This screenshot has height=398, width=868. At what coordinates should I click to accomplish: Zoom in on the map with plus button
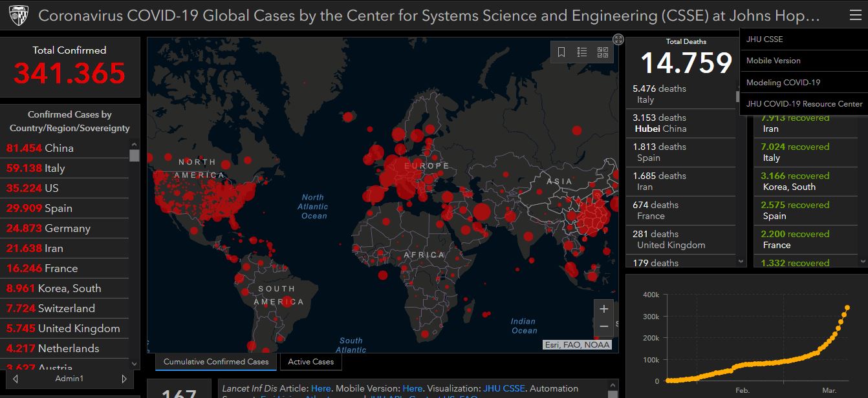pyautogui.click(x=603, y=309)
